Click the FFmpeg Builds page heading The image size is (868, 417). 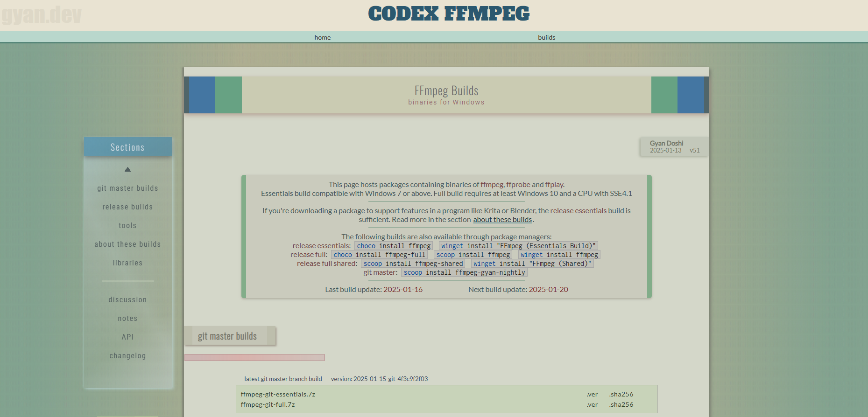pos(446,90)
